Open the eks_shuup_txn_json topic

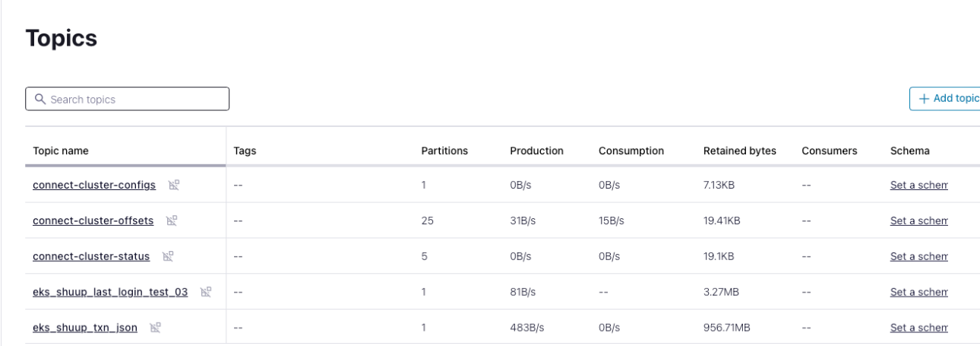pyautogui.click(x=85, y=328)
